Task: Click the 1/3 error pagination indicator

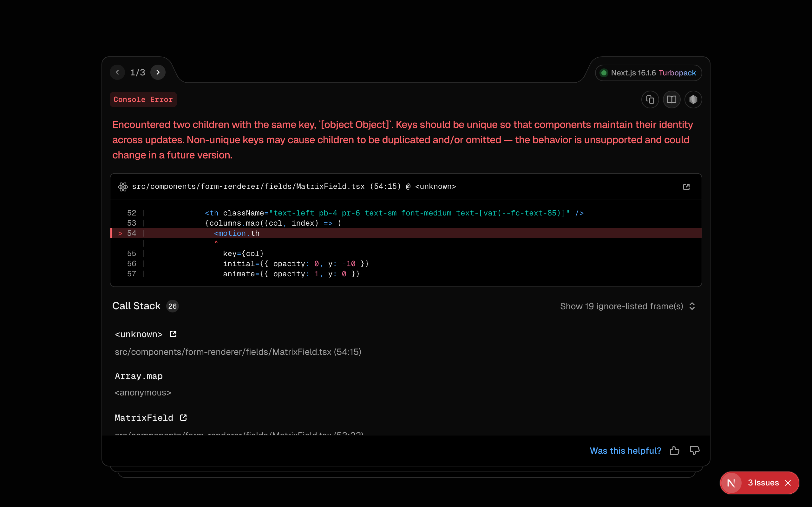Action: tap(138, 73)
